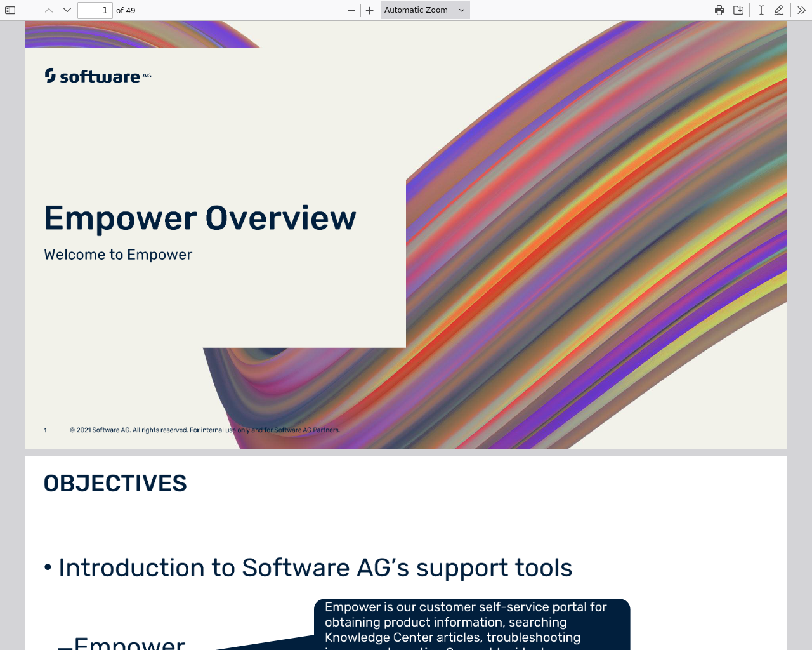Click the Software AG logo
Screen dimensions: 812x650
pyautogui.click(x=98, y=76)
